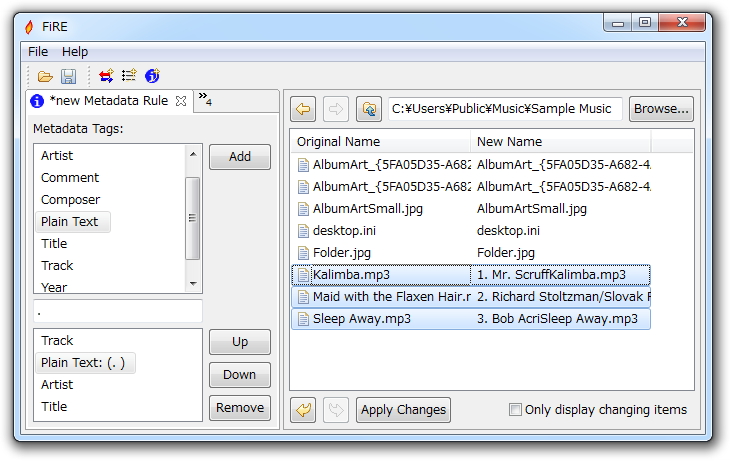730x461 pixels.
Task: Click the list rule toolbar icon
Action: (129, 75)
